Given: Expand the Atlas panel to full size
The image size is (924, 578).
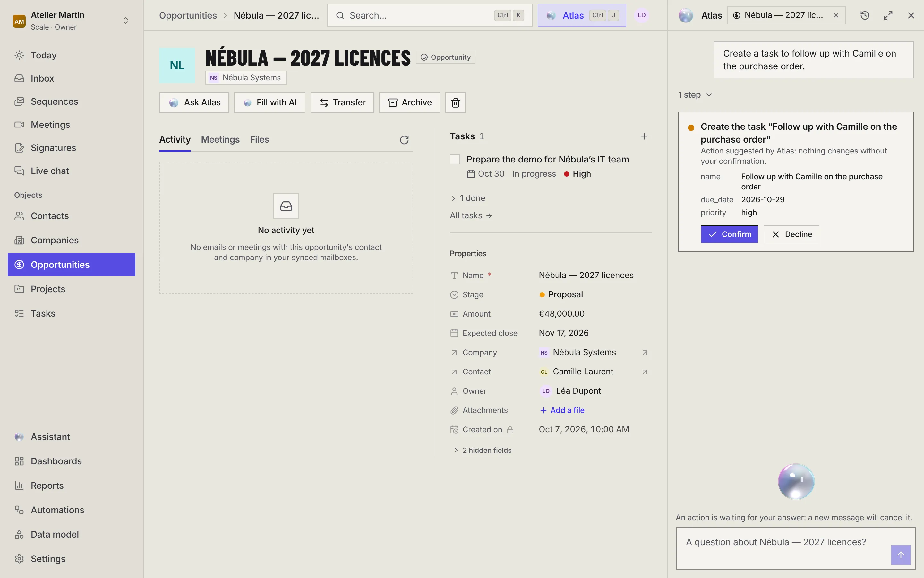Looking at the screenshot, I should [888, 15].
